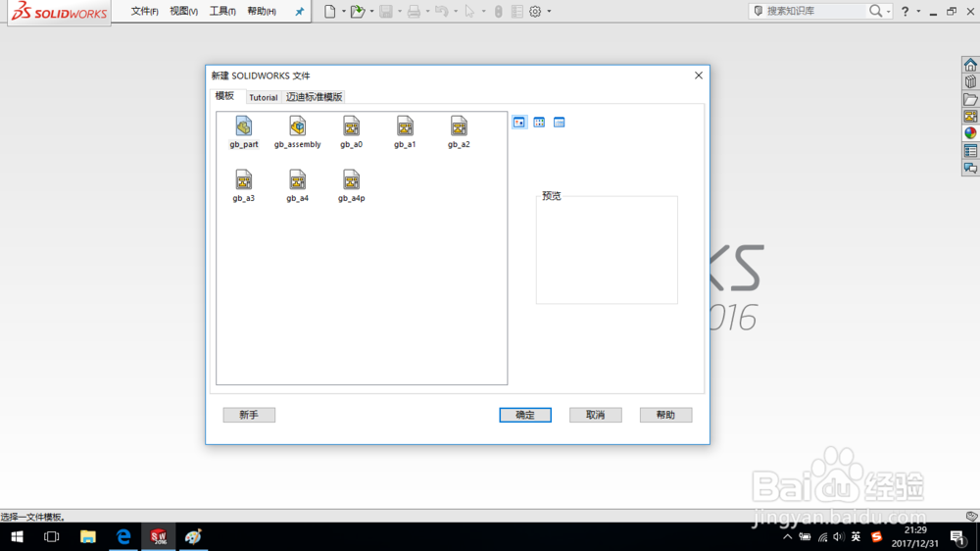The width and height of the screenshot is (980, 551).
Task: Switch to the Tutorial tab
Action: 263,97
